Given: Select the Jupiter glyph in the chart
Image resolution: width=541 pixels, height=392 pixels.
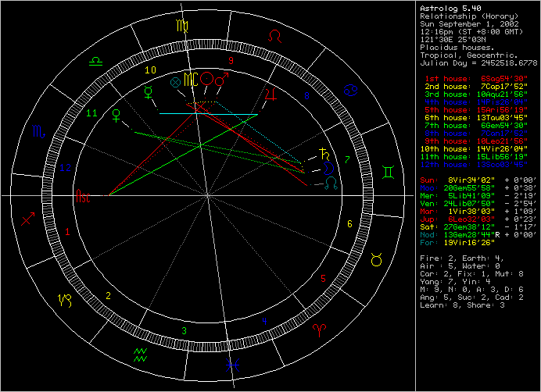Looking at the screenshot, I should tap(270, 95).
